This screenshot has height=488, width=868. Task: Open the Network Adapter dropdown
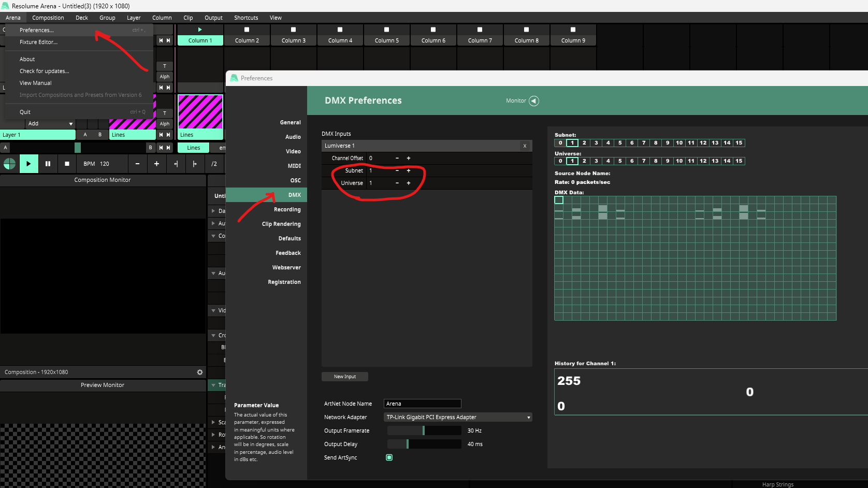(458, 417)
